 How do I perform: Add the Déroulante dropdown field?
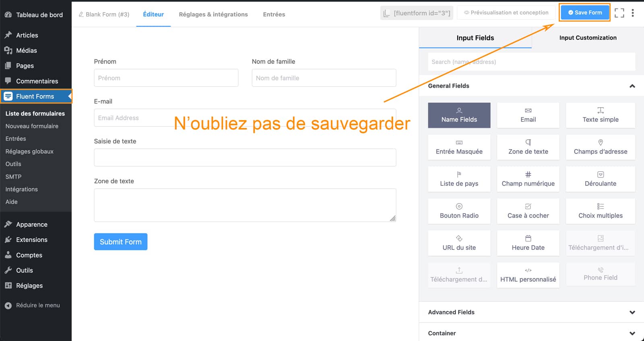600,179
